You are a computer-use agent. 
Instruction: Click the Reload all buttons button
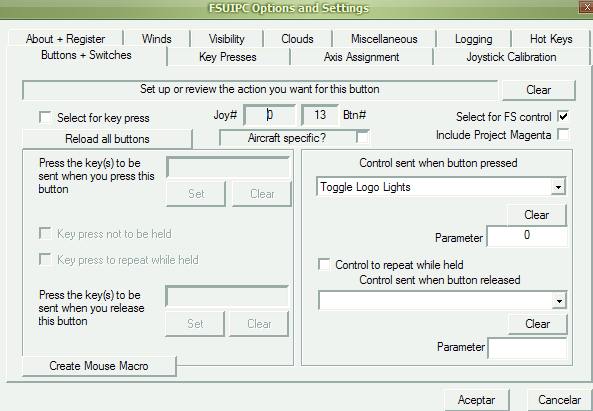pyautogui.click(x=107, y=139)
